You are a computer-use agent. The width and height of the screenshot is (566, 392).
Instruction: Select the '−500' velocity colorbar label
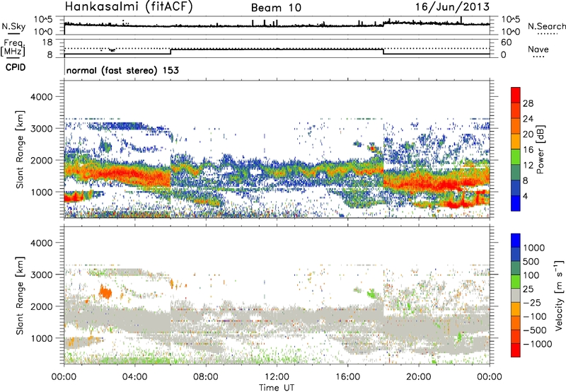point(535,330)
